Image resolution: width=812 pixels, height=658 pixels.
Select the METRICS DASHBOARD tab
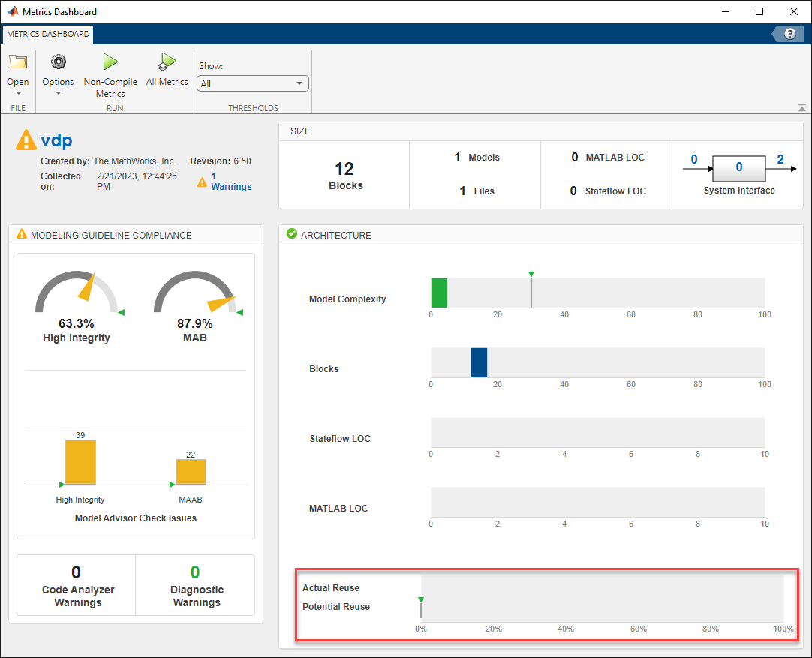pyautogui.click(x=47, y=34)
